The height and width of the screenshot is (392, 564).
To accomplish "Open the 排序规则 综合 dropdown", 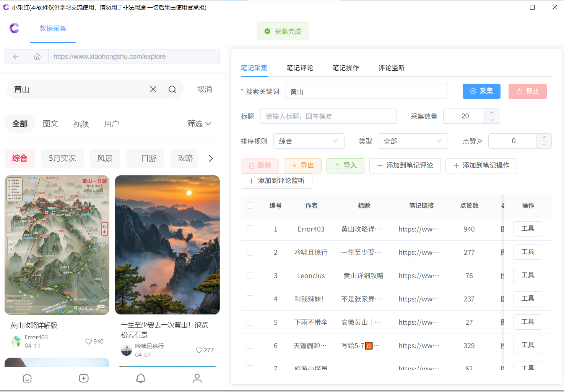I will tap(309, 141).
